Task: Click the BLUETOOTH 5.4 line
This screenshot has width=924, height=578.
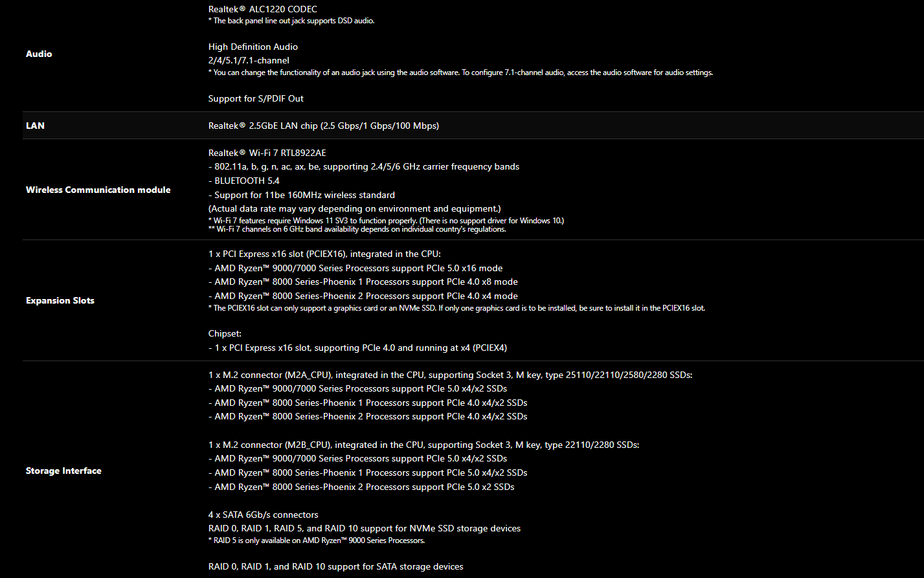Action: tap(244, 181)
